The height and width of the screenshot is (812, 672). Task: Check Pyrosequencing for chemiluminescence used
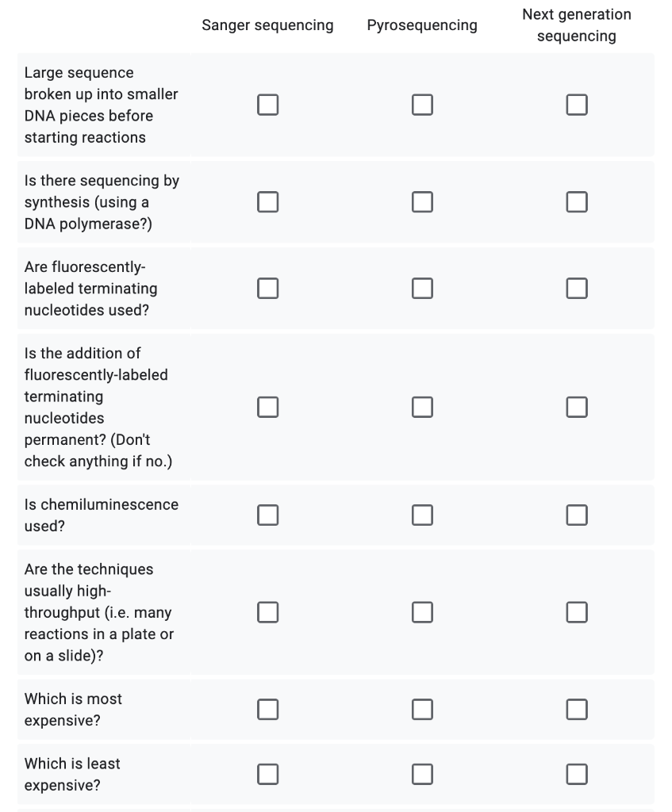click(422, 515)
